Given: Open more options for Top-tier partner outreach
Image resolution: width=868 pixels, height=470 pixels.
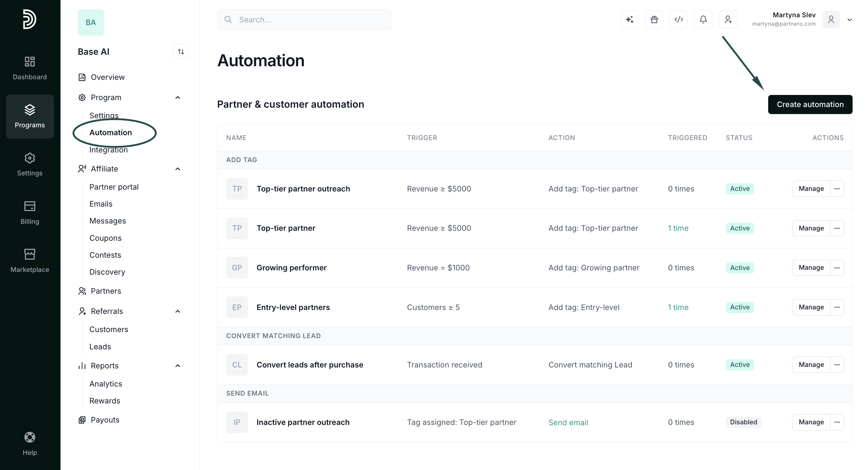Looking at the screenshot, I should [x=837, y=189].
